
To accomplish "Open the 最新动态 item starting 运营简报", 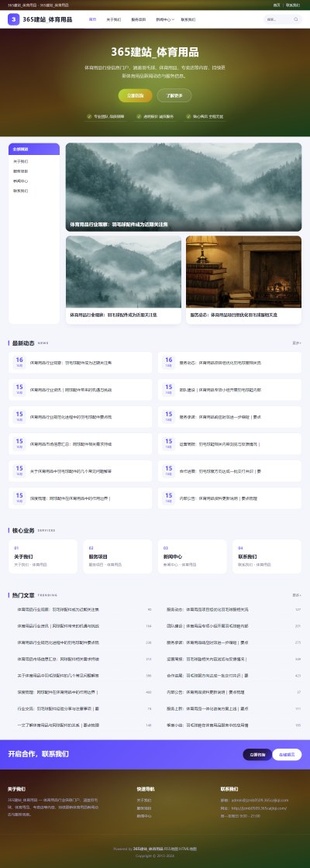I will click(229, 444).
